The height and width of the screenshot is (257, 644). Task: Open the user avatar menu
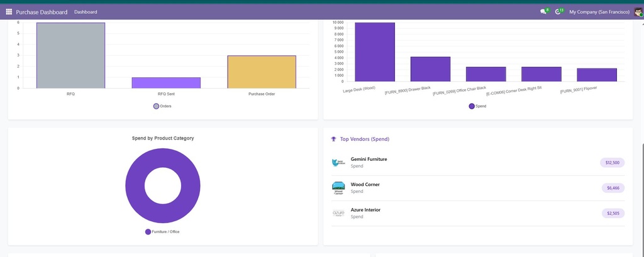(638, 12)
